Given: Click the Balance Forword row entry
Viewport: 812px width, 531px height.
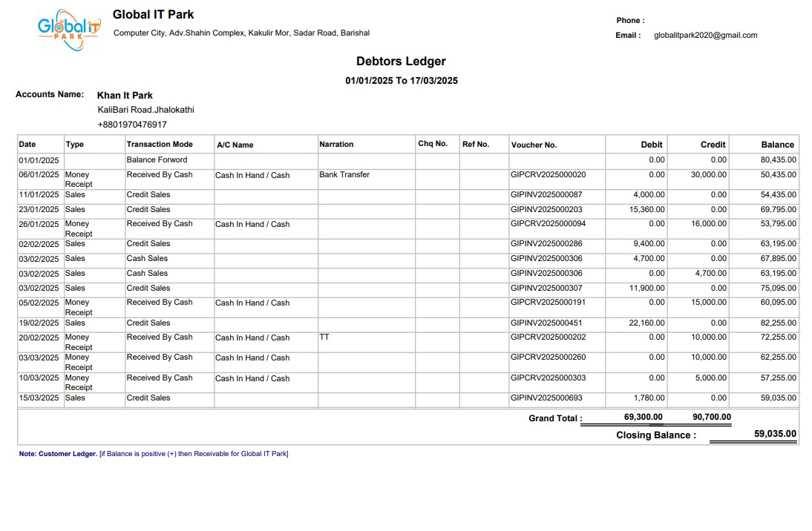Looking at the screenshot, I should tap(157, 159).
